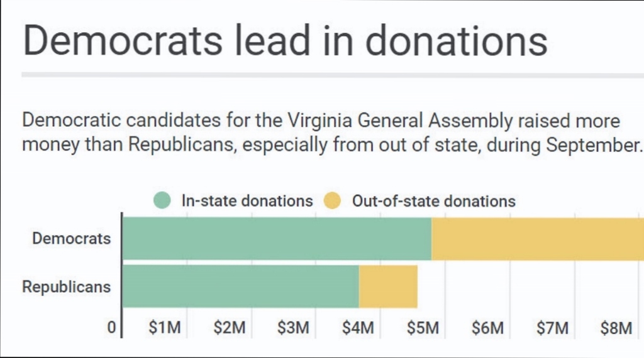Click the $1M axis tick label

165,328
